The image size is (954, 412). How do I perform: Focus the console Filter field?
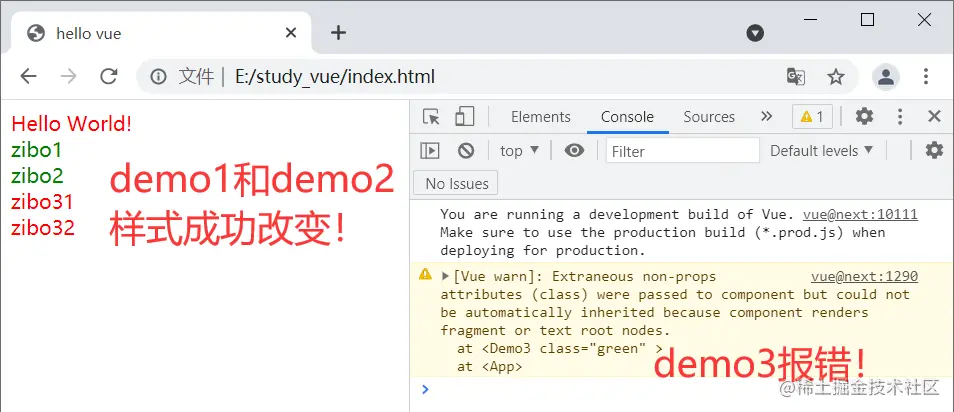(x=683, y=150)
